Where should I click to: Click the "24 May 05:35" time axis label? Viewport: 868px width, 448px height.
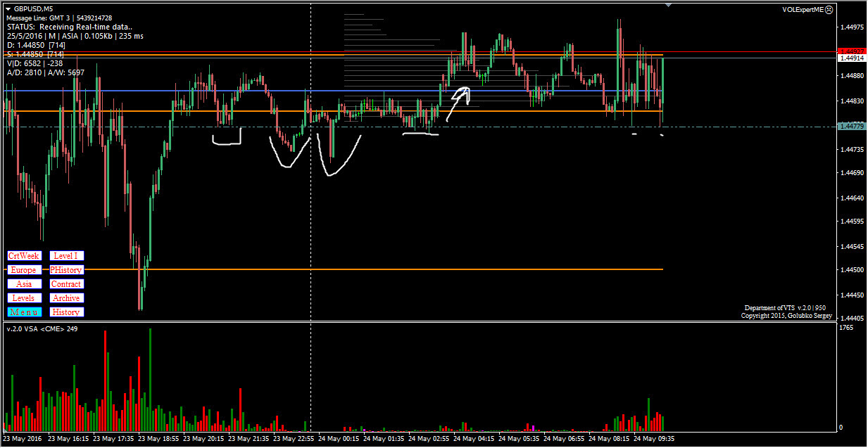[519, 439]
